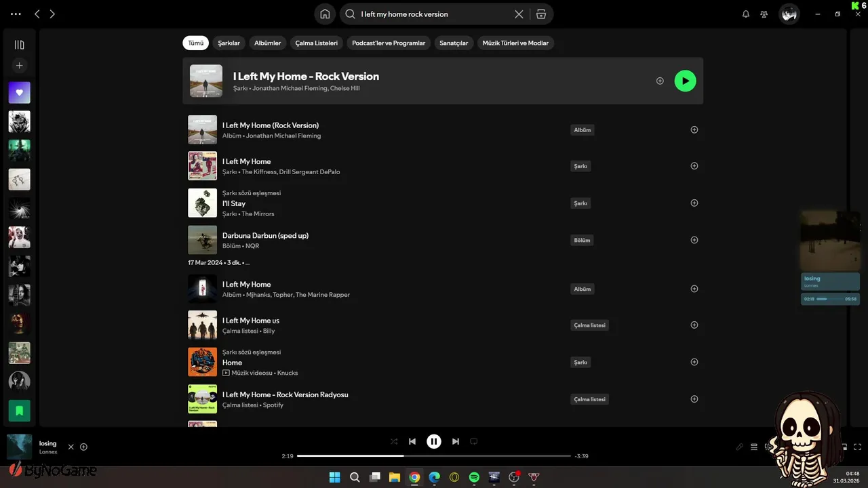The width and height of the screenshot is (868, 488).
Task: Expand Your Library sidebar icon
Action: [x=19, y=45]
